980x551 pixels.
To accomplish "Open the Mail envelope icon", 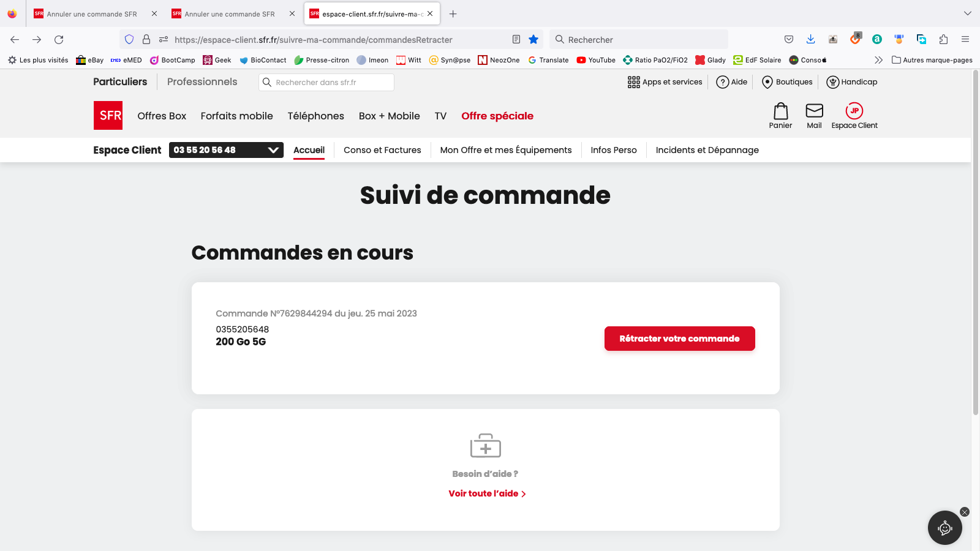I will coord(814,110).
